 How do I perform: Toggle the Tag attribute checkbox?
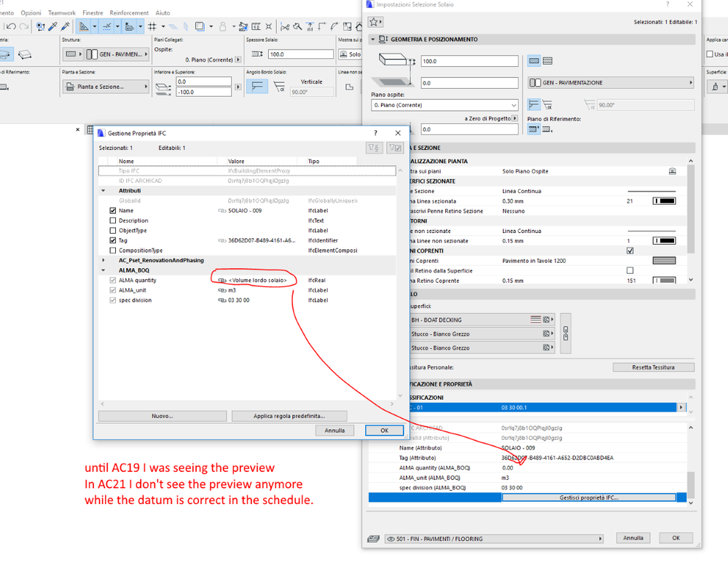pos(112,240)
